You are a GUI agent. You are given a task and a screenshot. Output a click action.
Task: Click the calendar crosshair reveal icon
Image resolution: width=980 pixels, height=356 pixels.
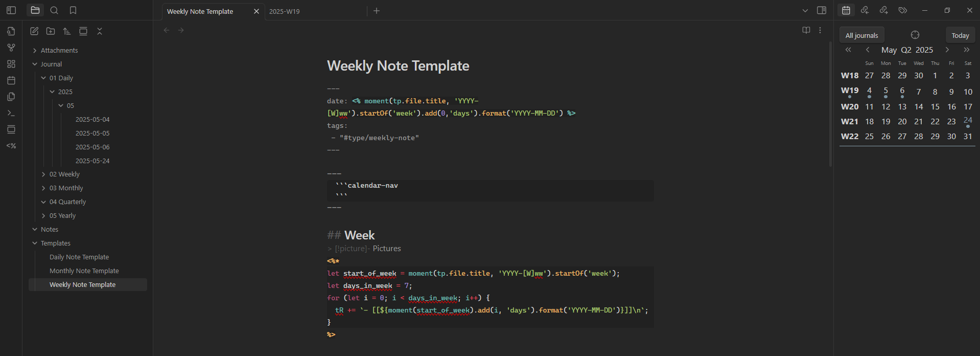click(915, 35)
